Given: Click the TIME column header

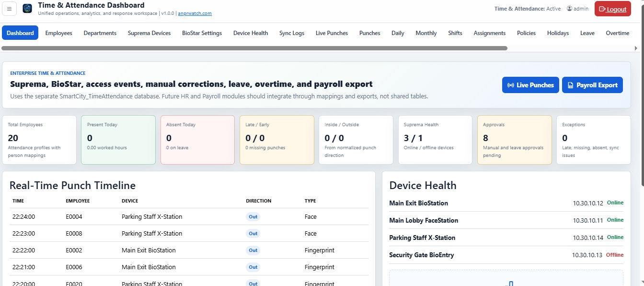Looking at the screenshot, I should [x=18, y=201].
